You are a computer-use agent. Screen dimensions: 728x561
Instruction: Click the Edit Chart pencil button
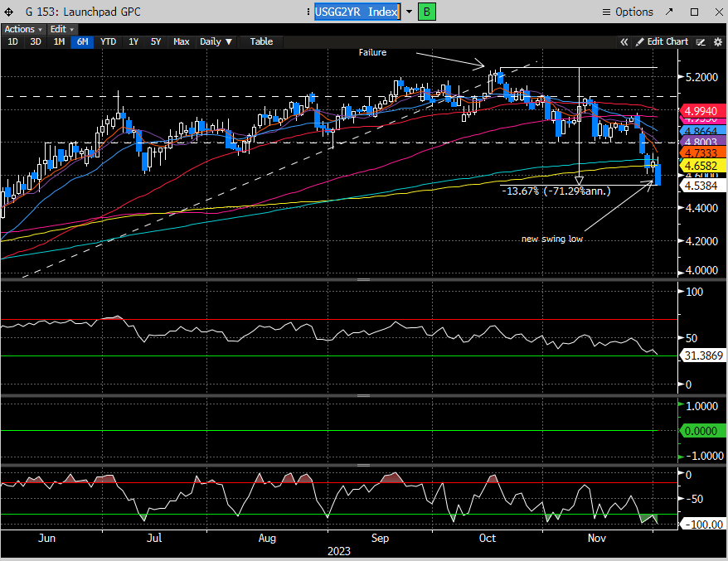[661, 41]
